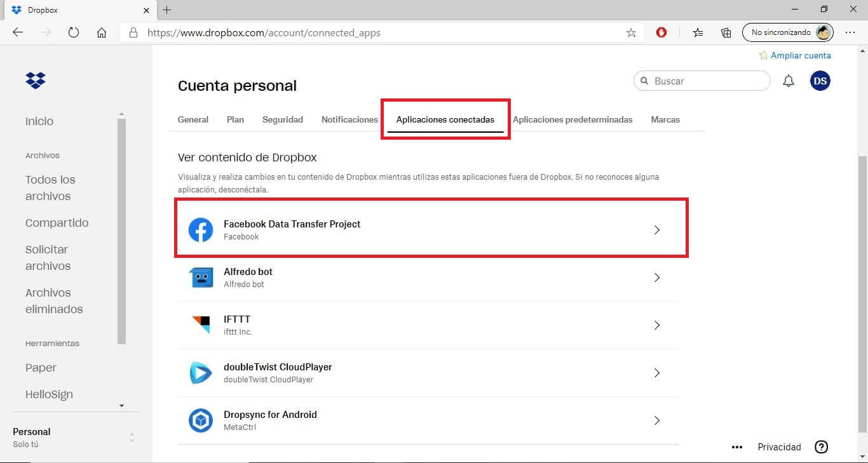Click the Ampliar cuenta link

coord(801,55)
